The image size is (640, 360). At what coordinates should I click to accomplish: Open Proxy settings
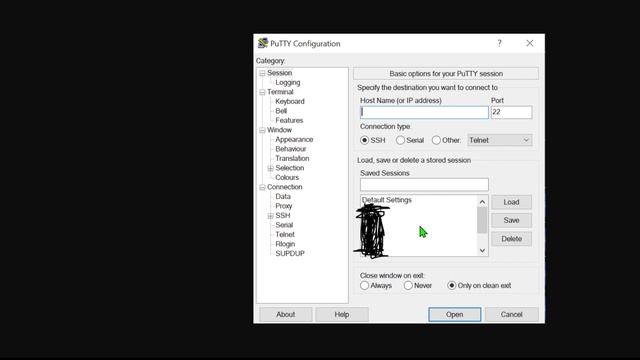click(284, 206)
